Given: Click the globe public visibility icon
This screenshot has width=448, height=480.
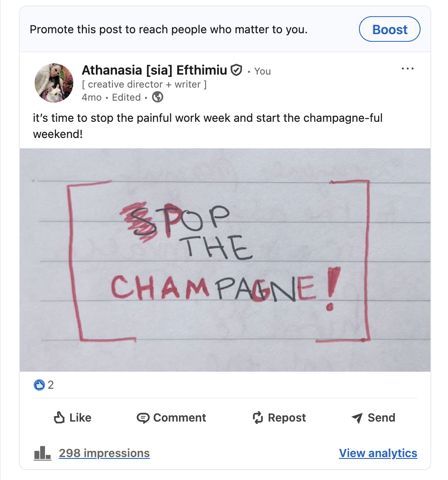Looking at the screenshot, I should click(158, 97).
